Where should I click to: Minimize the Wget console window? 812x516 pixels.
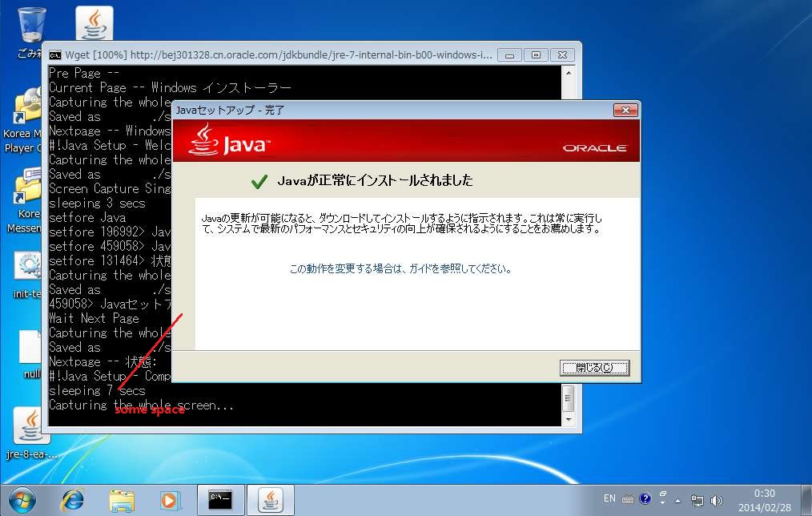tap(509, 55)
